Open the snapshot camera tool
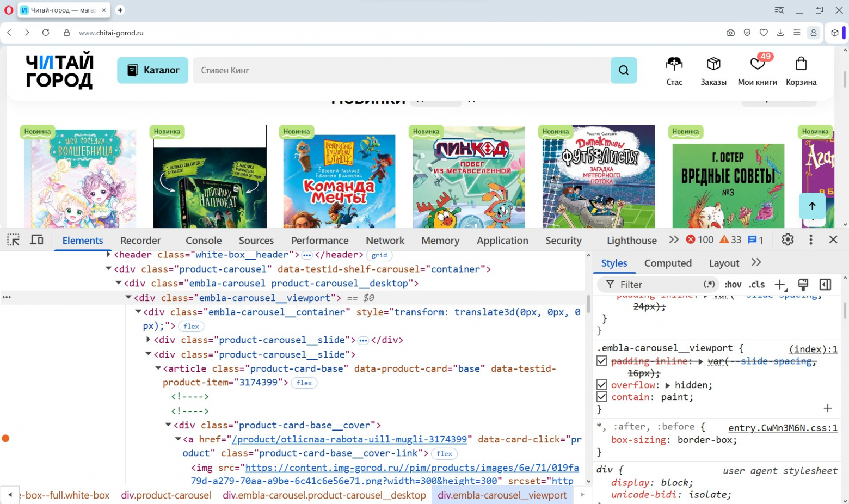Screen dimensions: 849x504 (x=730, y=33)
